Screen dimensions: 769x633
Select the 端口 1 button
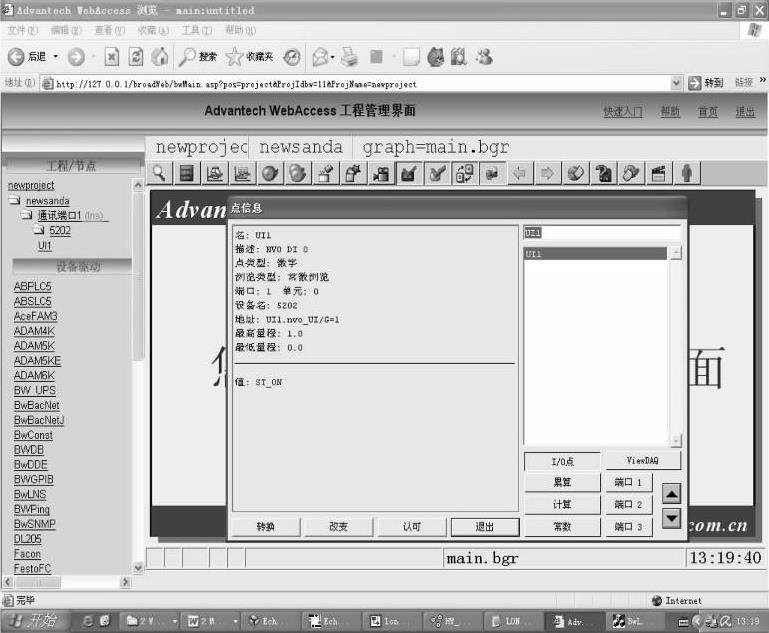(628, 482)
